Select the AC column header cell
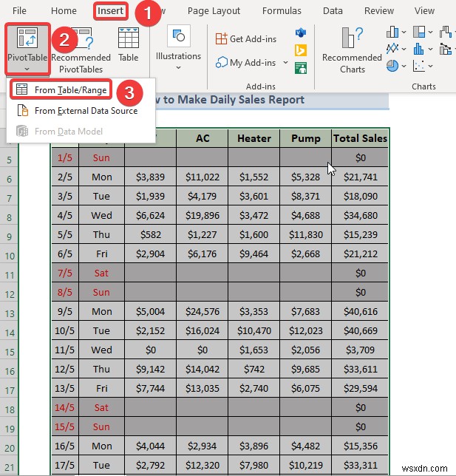The image size is (456, 476). click(203, 138)
